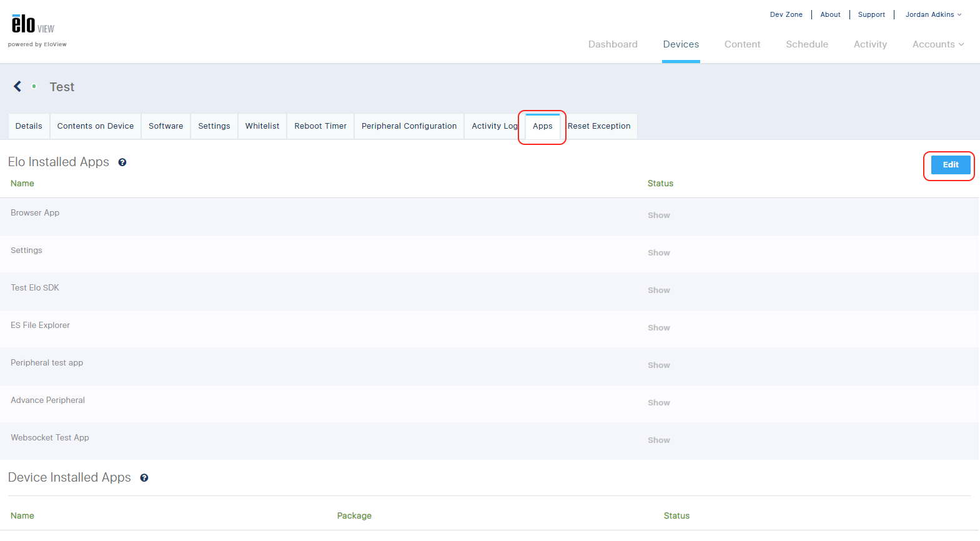Switch to the Activity Log tab
Screen dimensions: 980x541
[x=495, y=126]
